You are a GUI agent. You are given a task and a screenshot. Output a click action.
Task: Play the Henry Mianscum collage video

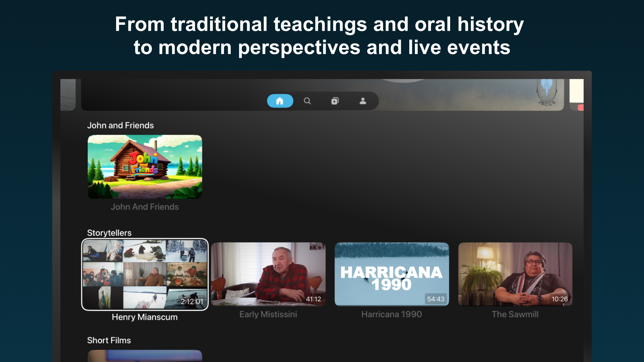click(x=145, y=275)
